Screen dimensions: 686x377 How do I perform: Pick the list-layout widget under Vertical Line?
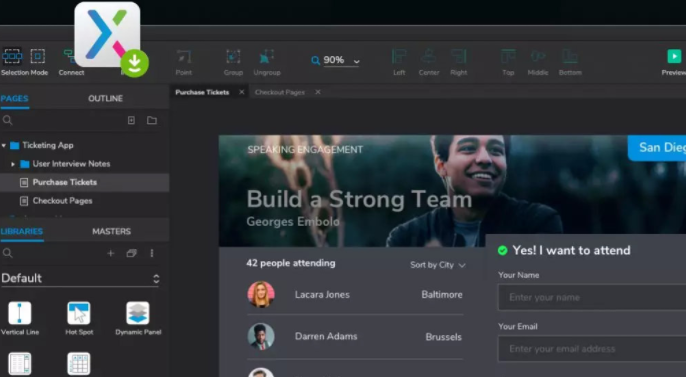[x=20, y=363]
